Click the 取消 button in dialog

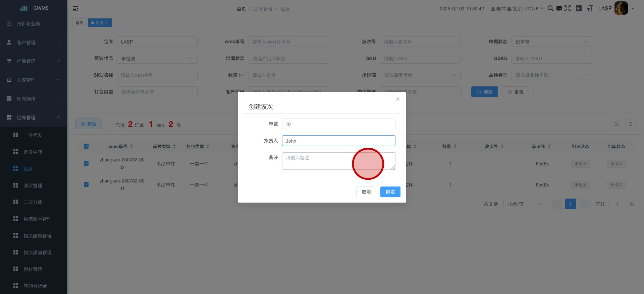pos(366,192)
